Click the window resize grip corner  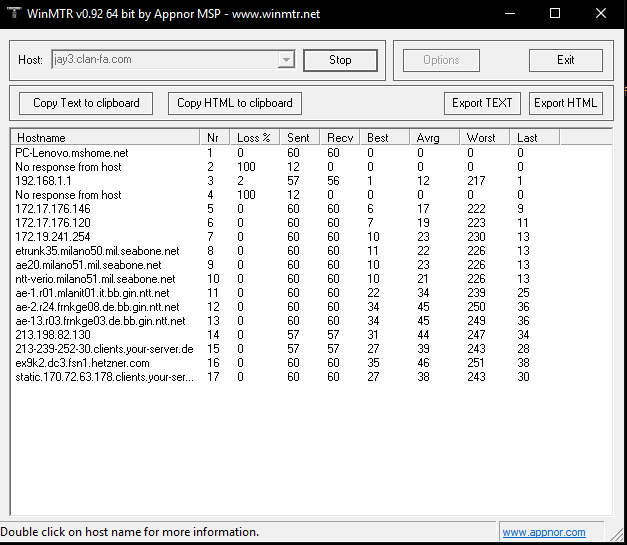pyautogui.click(x=617, y=534)
